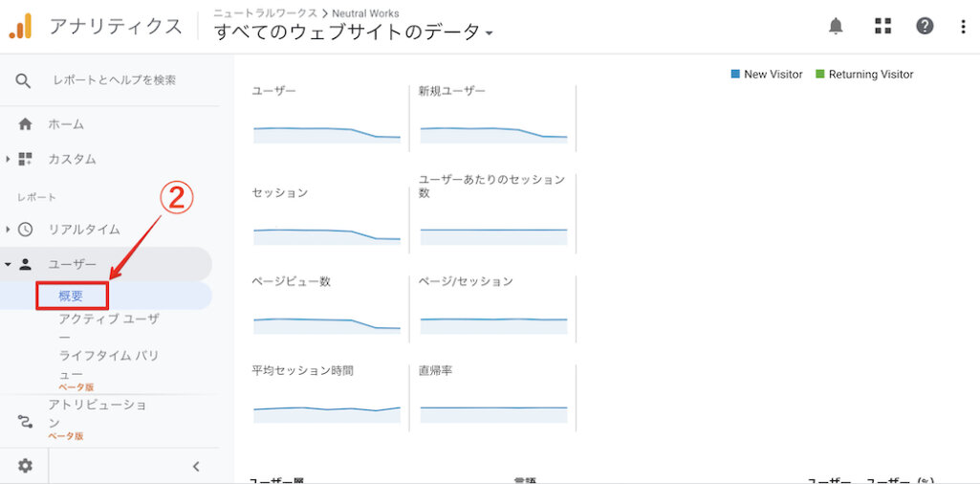The height and width of the screenshot is (484, 980).
Task: Click the help question mark icon
Action: (925, 26)
